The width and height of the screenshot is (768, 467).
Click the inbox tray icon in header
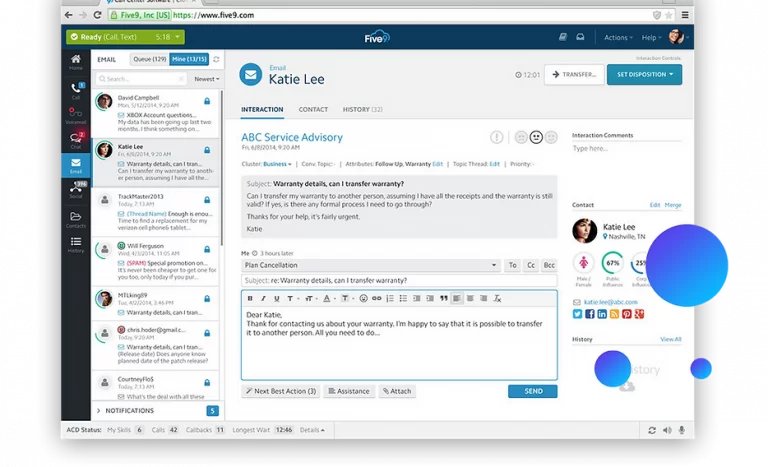coord(580,37)
